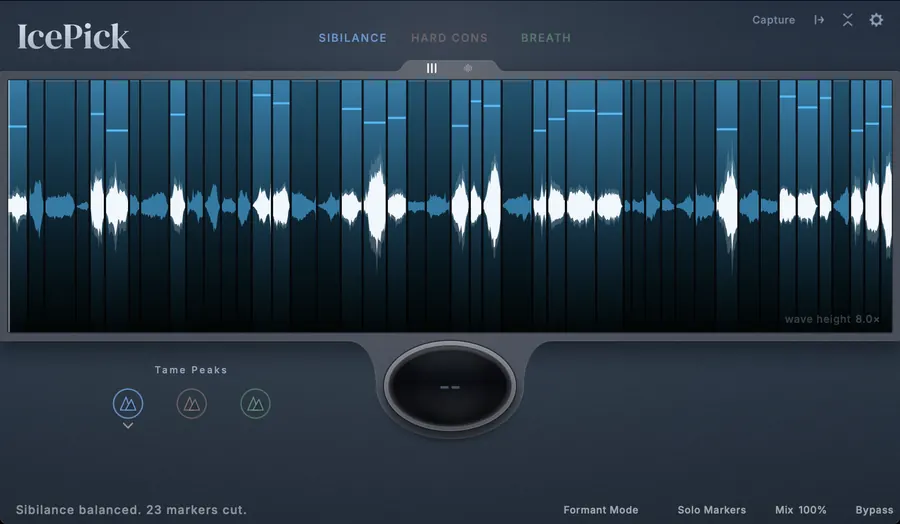This screenshot has width=900, height=524.
Task: Toggle Bypass
Action: [x=874, y=510]
